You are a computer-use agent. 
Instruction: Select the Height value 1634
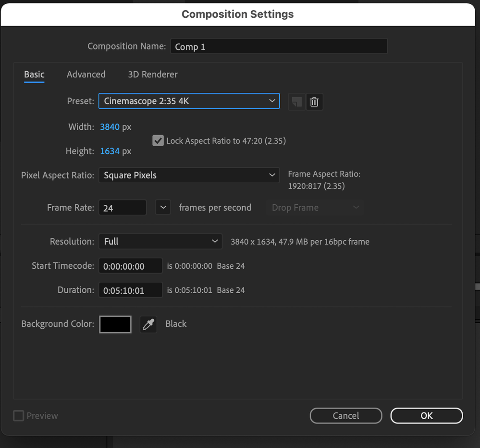[110, 151]
